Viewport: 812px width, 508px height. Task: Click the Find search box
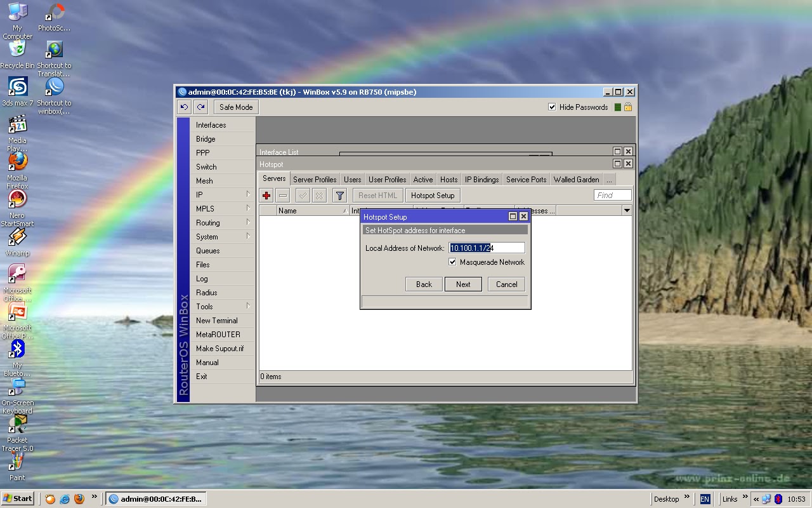pyautogui.click(x=613, y=196)
